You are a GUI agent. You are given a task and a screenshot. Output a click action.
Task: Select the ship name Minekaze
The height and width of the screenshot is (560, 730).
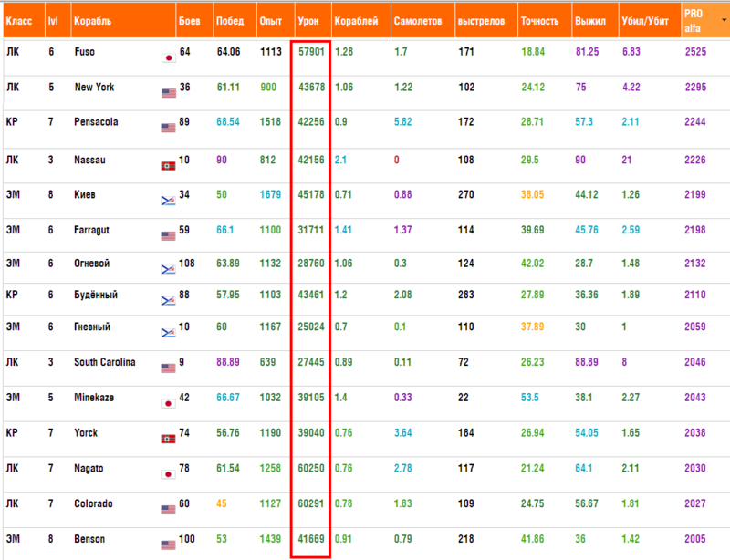point(94,398)
